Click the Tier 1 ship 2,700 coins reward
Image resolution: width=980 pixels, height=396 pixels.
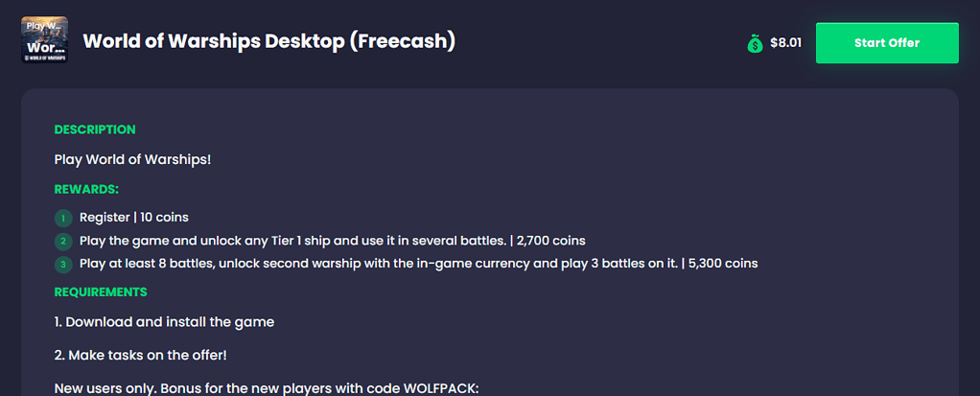[x=331, y=241]
